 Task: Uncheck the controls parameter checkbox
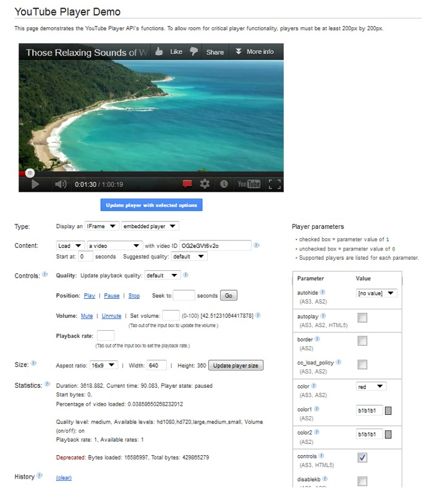tap(362, 458)
